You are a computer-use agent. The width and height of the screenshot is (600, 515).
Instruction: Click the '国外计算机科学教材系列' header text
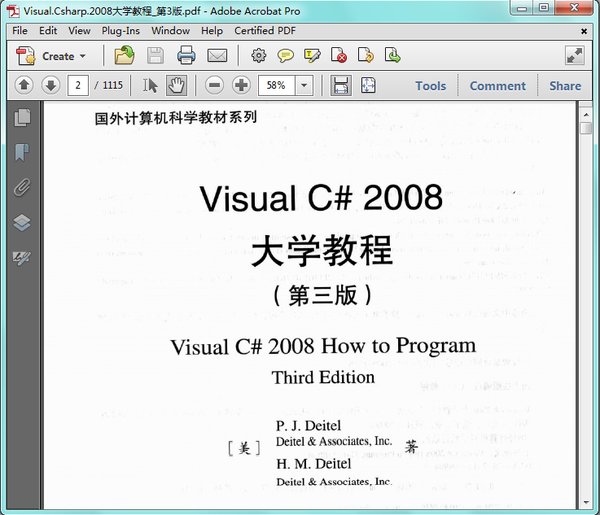pos(176,118)
